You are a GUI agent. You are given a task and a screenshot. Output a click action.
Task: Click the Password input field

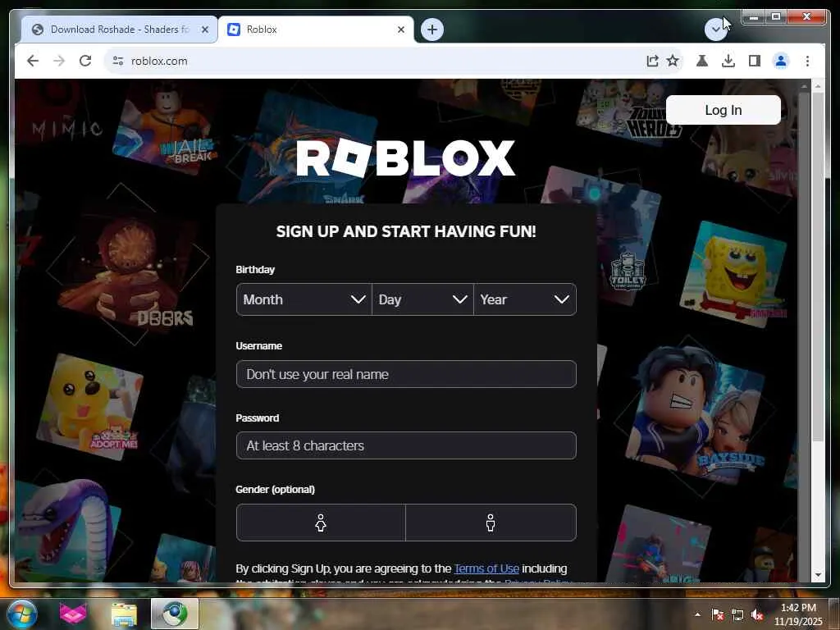pyautogui.click(x=406, y=445)
